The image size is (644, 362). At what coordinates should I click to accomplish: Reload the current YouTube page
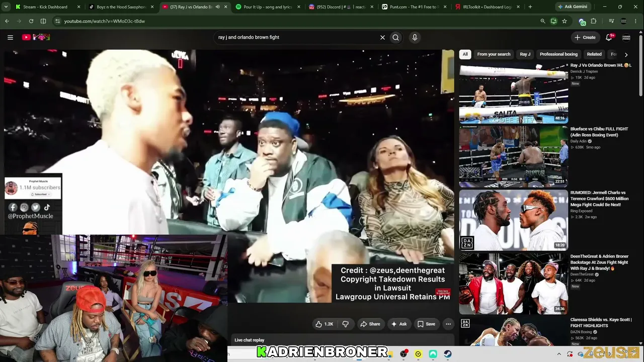[x=31, y=21]
